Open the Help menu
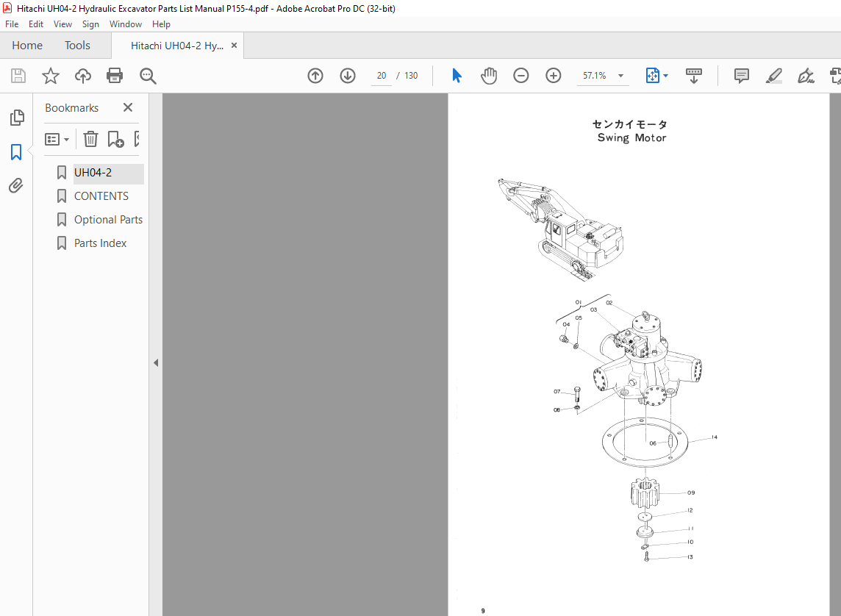Viewport: 841px width, 616px height. (161, 24)
